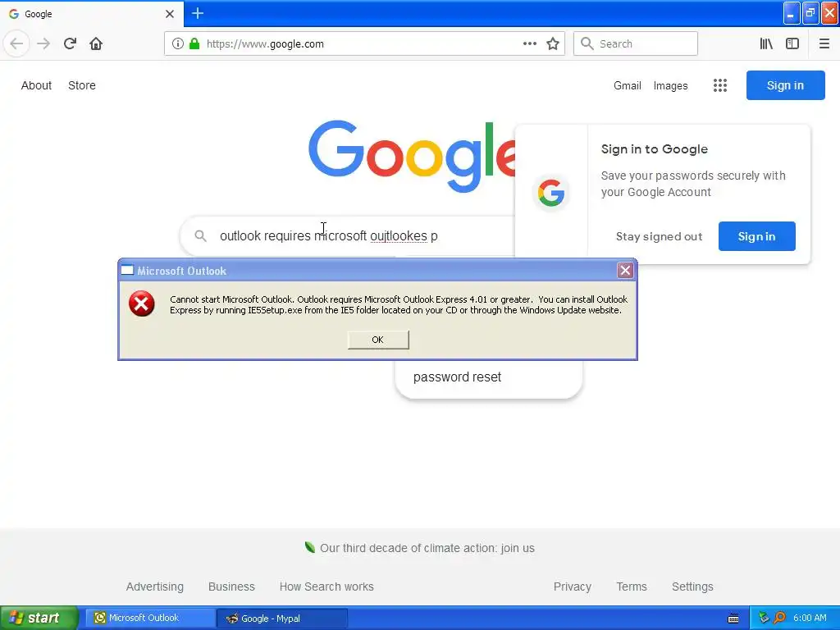The width and height of the screenshot is (840, 630).
Task: Open the hamburger application menu
Action: click(824, 43)
